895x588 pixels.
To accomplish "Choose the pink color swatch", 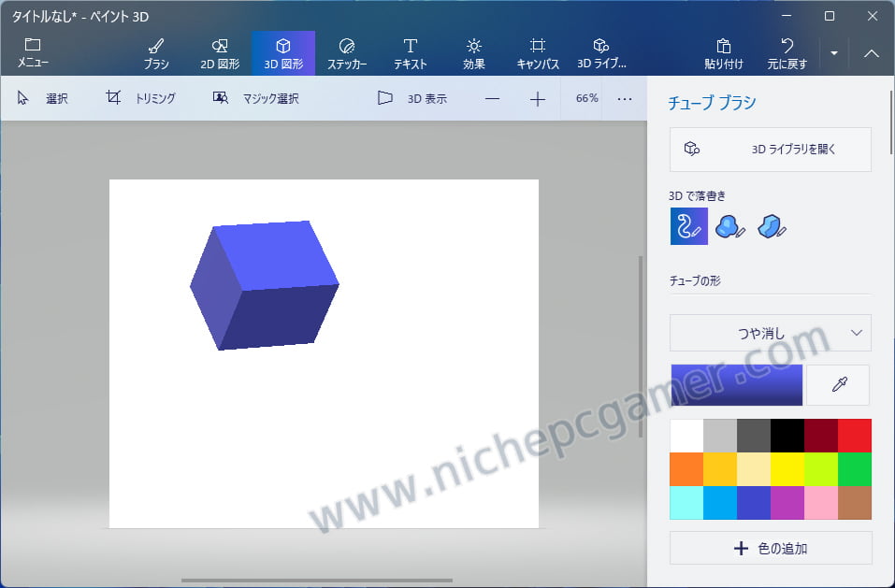I will tap(821, 502).
